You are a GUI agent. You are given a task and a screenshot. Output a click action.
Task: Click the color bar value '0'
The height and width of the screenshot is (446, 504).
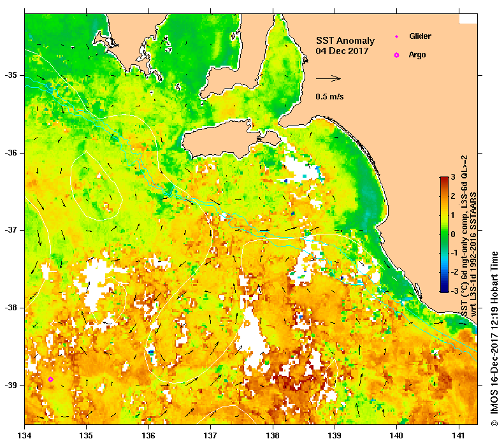click(453, 234)
